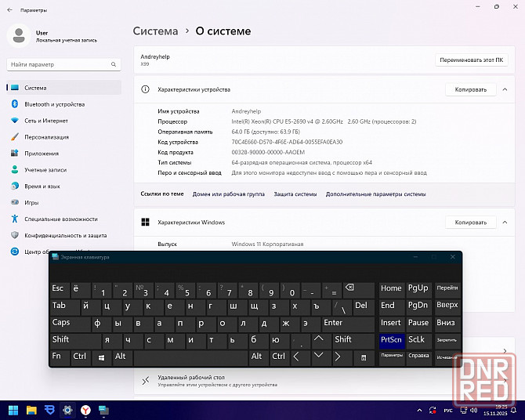Open Время и язык section
525x420 pixels.
[x=63, y=186]
